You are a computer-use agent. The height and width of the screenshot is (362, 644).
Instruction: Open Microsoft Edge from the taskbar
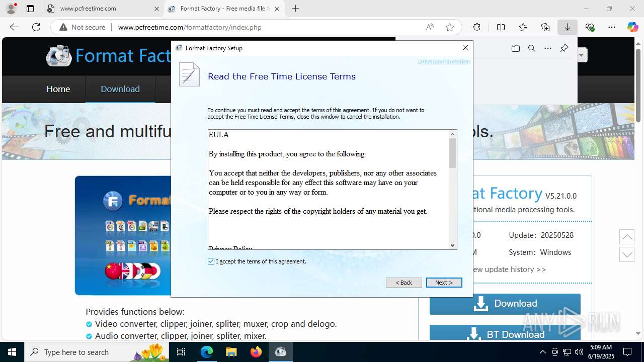(x=207, y=352)
